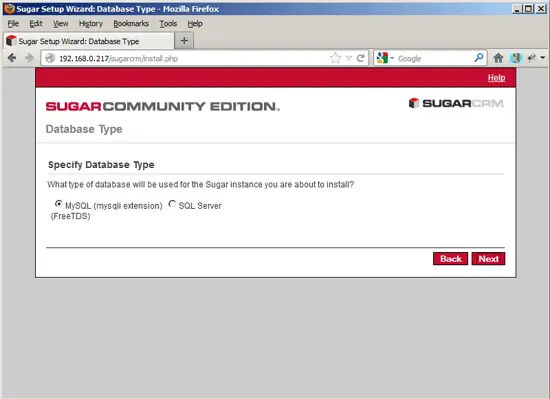Close the Firefox window
Viewport: 550px width, 399px height.
[x=541, y=9]
